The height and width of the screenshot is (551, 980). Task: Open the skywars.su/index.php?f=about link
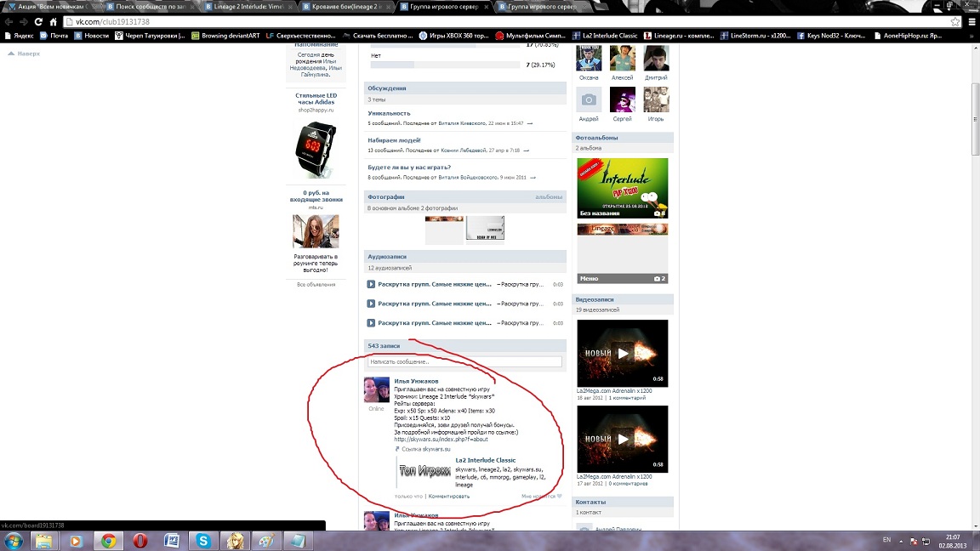[x=441, y=439]
